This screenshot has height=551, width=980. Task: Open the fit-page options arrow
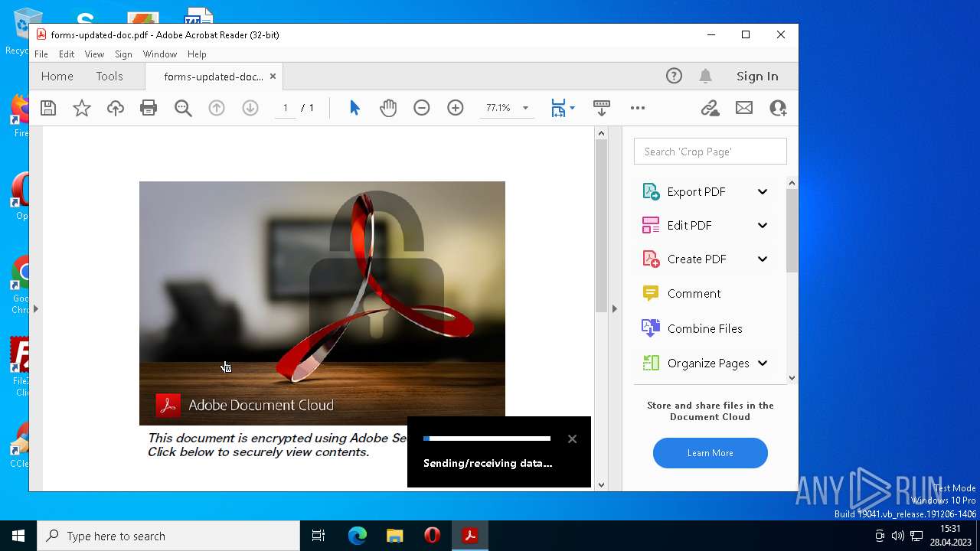coord(572,109)
